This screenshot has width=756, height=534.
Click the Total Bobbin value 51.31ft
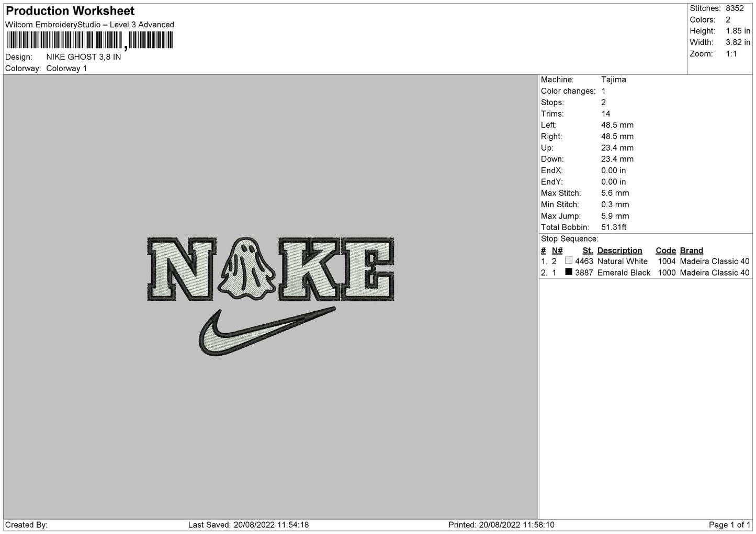click(614, 228)
